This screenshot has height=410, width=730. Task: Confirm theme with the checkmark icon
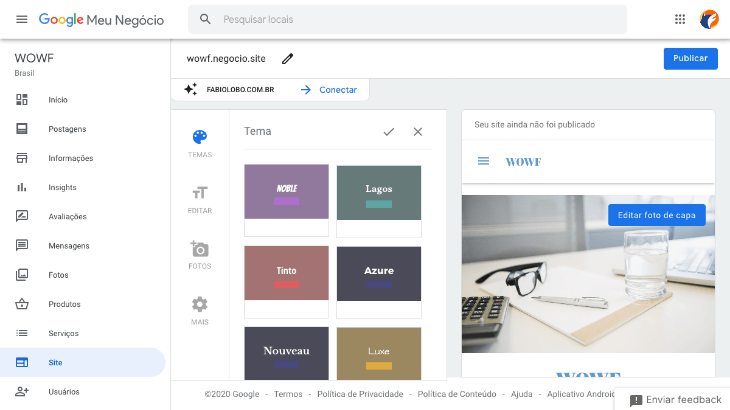tap(389, 132)
